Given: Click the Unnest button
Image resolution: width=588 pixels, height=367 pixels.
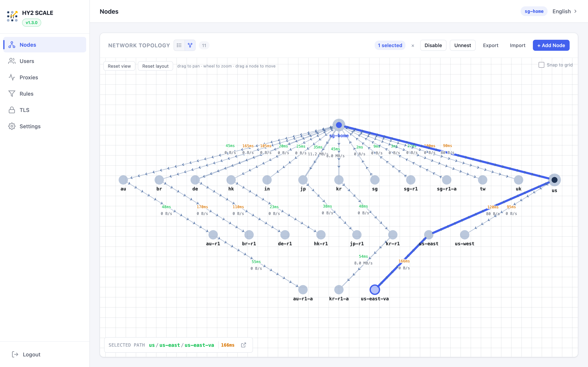Looking at the screenshot, I should tap(462, 45).
